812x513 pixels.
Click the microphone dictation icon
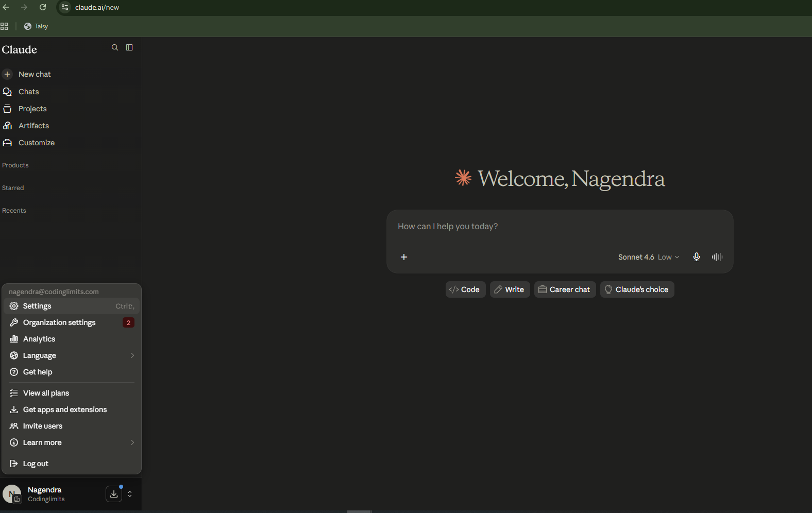coord(696,257)
